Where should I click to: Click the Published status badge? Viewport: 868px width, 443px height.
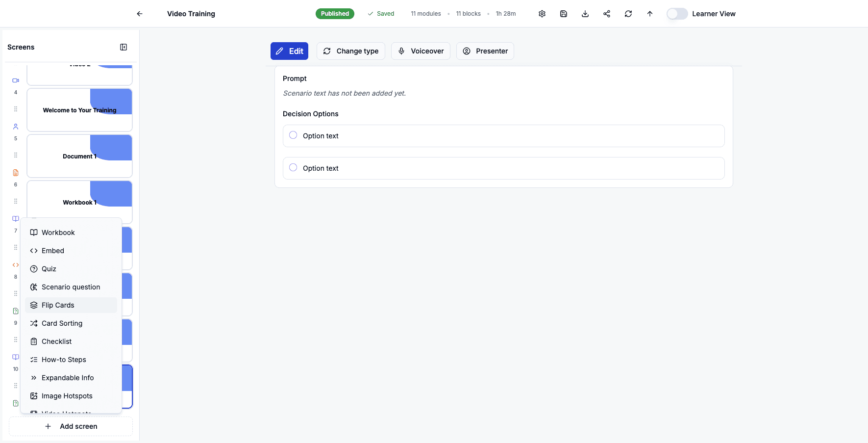pos(335,14)
